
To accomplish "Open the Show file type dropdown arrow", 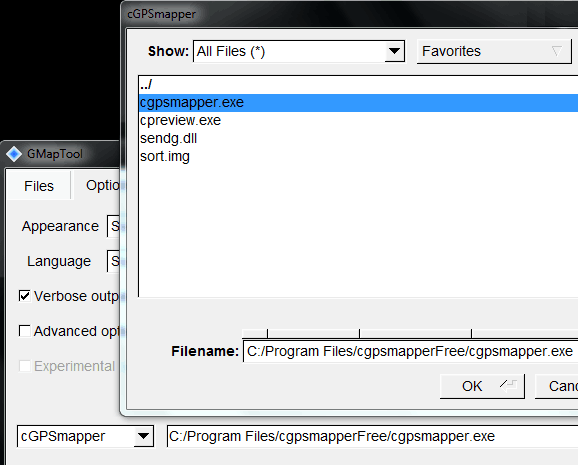I will tap(394, 51).
